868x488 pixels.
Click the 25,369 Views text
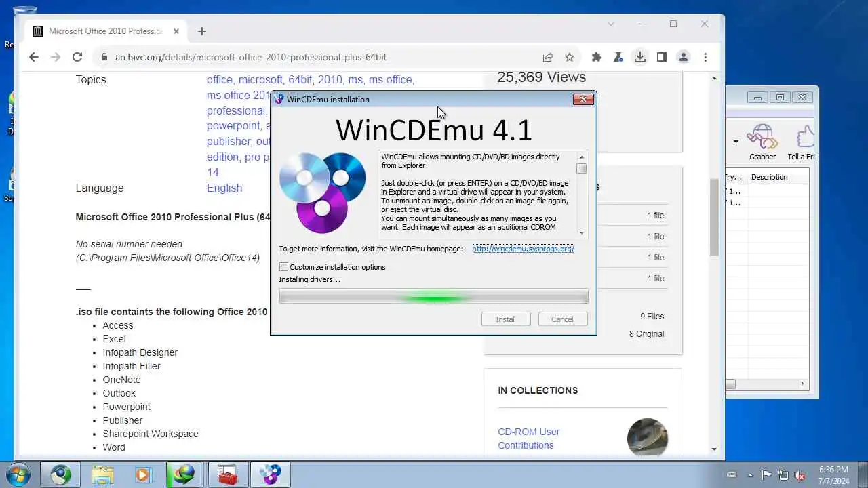click(541, 77)
